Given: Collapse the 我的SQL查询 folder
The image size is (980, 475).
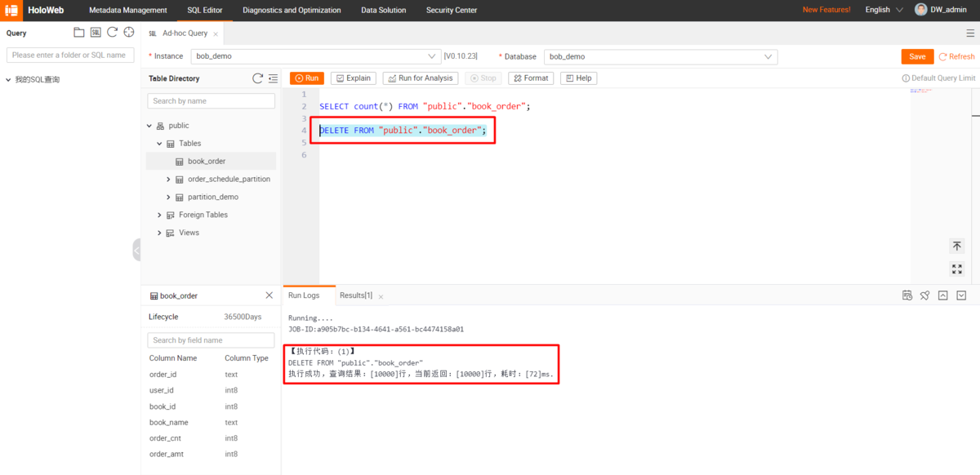Looking at the screenshot, I should pyautogui.click(x=8, y=80).
